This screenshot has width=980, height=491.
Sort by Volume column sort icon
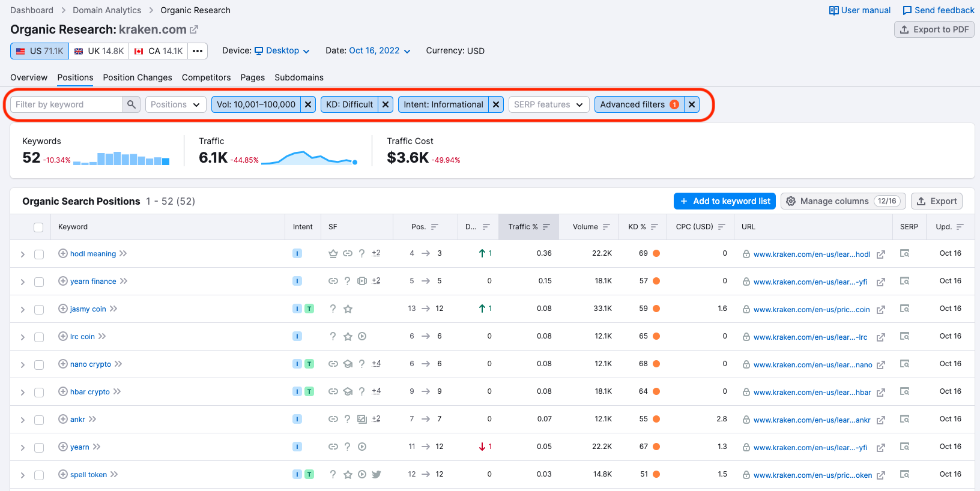tap(606, 227)
